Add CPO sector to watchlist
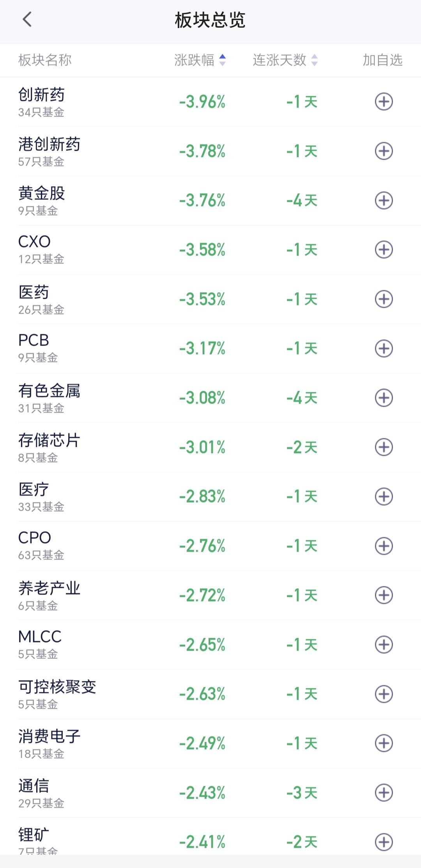The width and height of the screenshot is (421, 868). click(384, 546)
